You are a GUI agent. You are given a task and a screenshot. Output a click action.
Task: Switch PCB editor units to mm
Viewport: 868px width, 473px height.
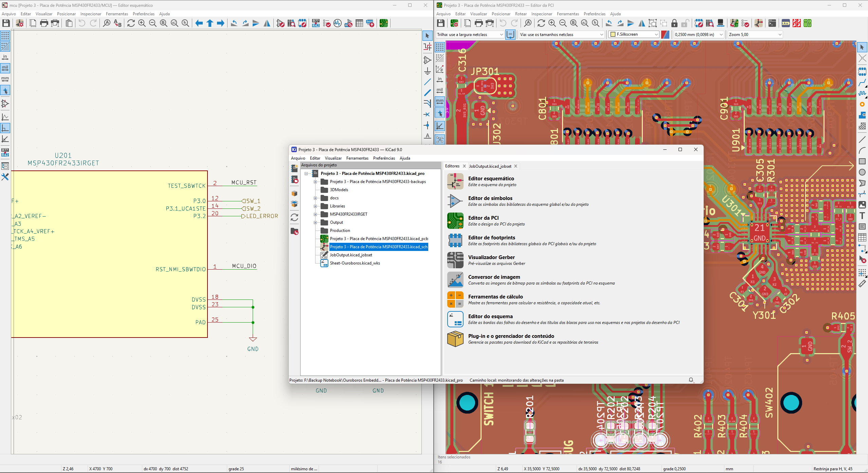tap(440, 101)
